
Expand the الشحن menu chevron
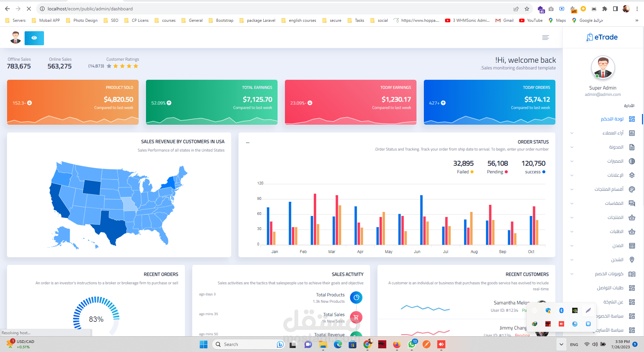[572, 260]
